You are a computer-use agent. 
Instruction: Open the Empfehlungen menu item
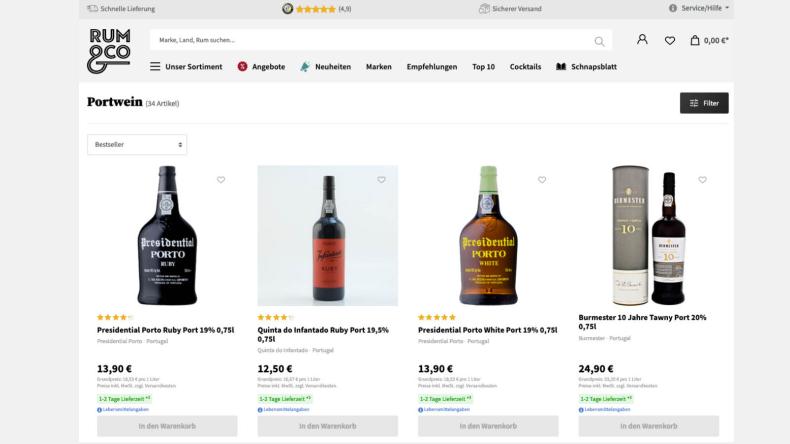[432, 67]
